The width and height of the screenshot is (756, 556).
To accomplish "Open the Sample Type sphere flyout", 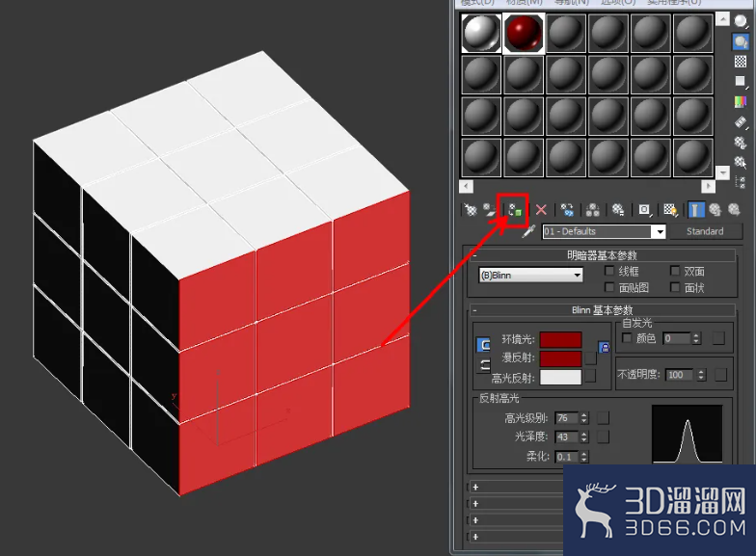I will coord(741,21).
